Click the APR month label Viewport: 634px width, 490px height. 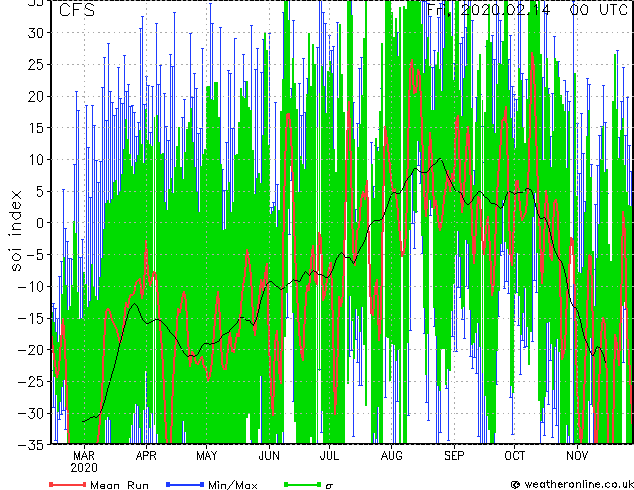coord(146,456)
